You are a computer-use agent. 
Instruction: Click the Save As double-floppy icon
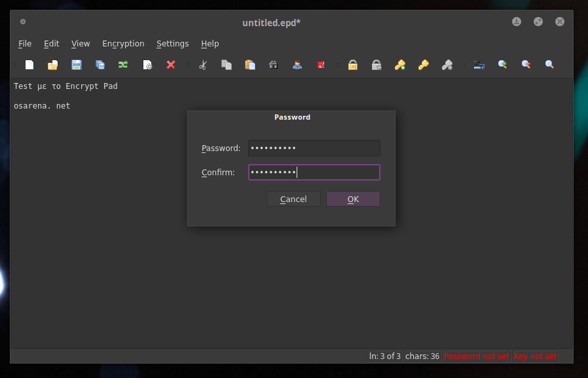point(100,65)
